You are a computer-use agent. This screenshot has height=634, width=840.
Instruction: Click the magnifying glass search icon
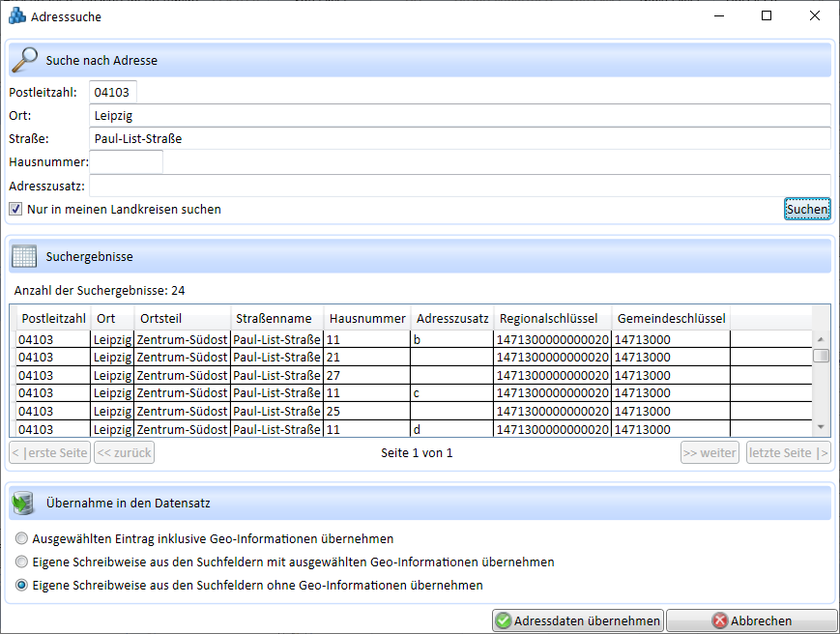pos(24,60)
